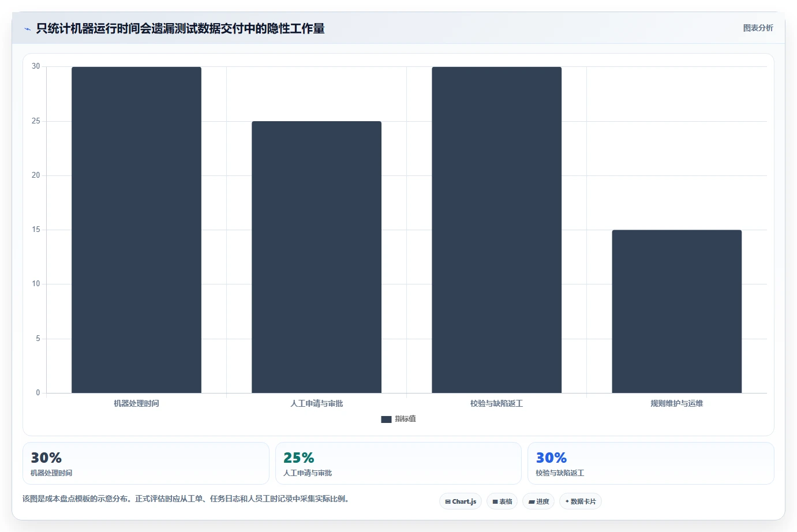Click the blue icon beside the title
Screen dimensions: 797x532
click(x=27, y=29)
